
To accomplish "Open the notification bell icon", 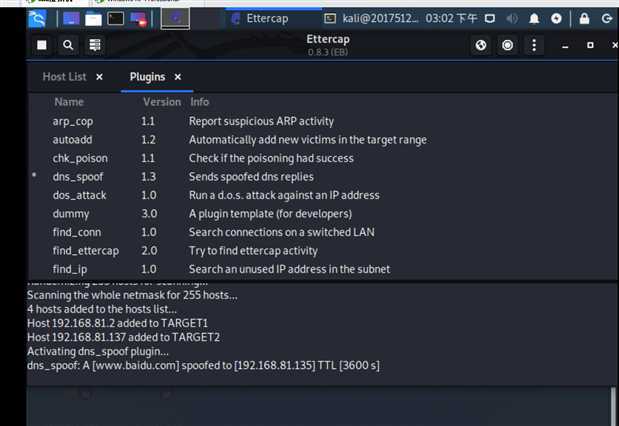I will 534,19.
